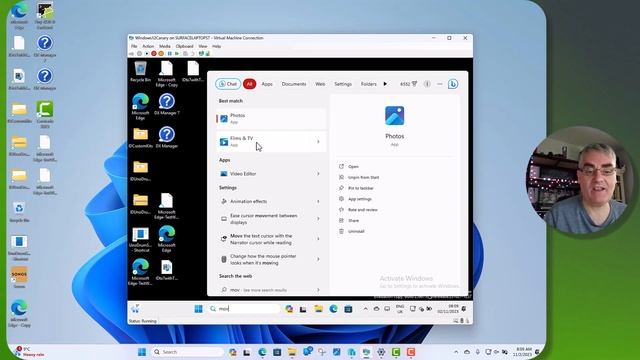Image resolution: width=640 pixels, height=360 pixels.
Task: Show more search filters via arrow
Action: [x=385, y=84]
